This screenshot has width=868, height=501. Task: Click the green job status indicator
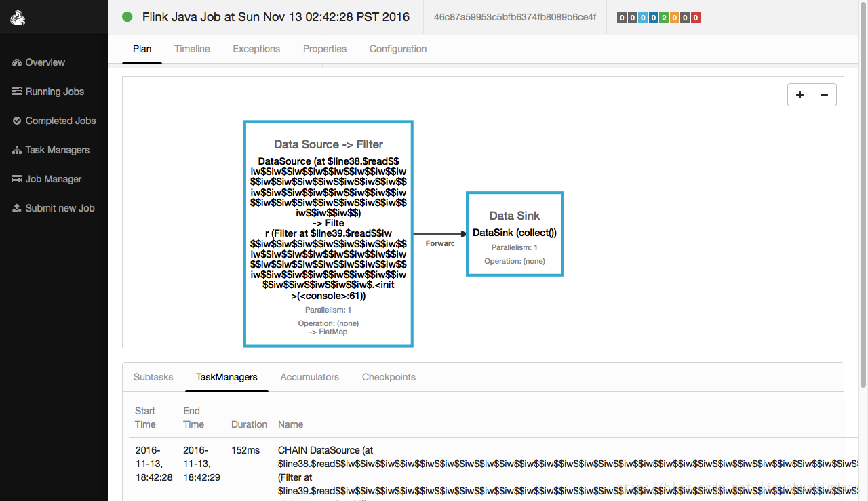click(x=127, y=17)
